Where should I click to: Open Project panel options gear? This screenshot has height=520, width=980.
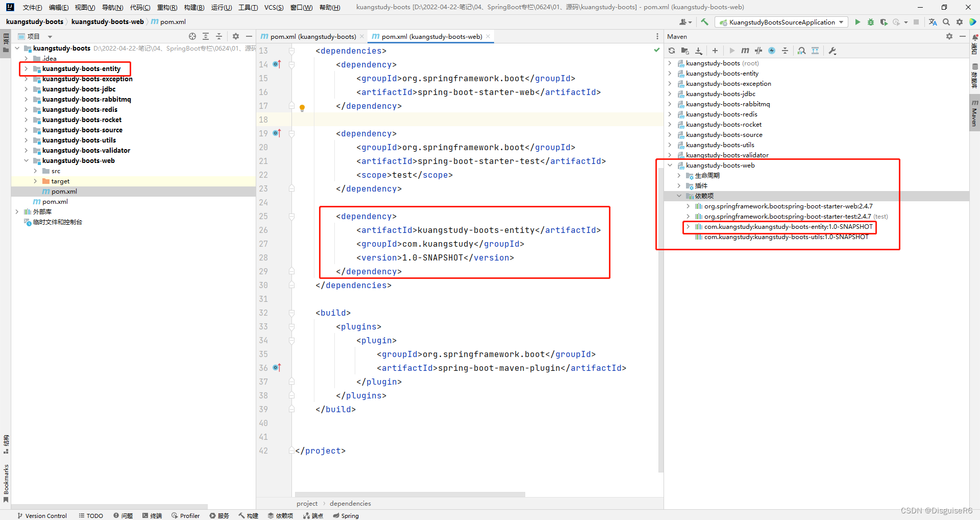(x=236, y=36)
